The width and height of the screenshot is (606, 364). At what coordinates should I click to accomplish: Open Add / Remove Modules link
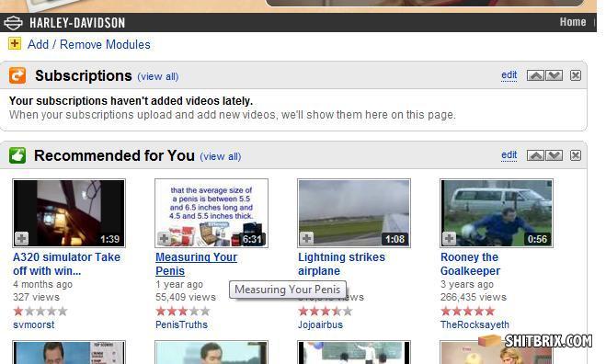[x=89, y=44]
